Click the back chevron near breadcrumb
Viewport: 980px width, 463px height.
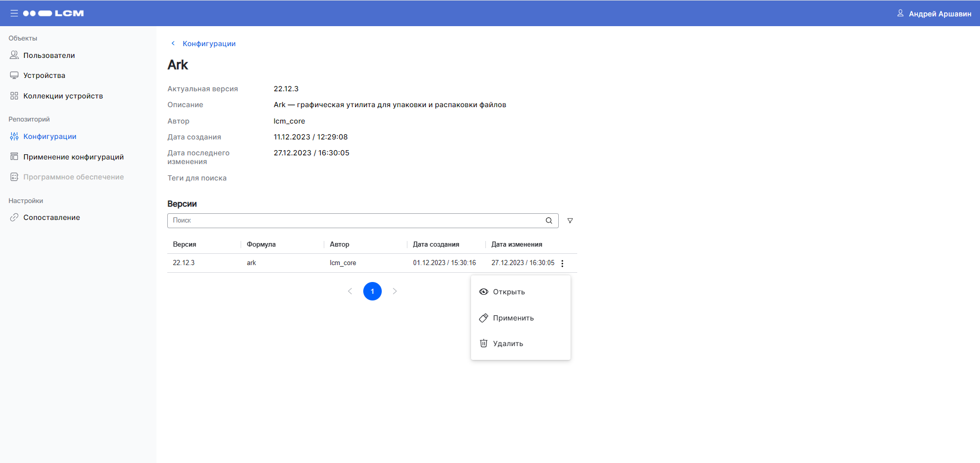point(173,44)
